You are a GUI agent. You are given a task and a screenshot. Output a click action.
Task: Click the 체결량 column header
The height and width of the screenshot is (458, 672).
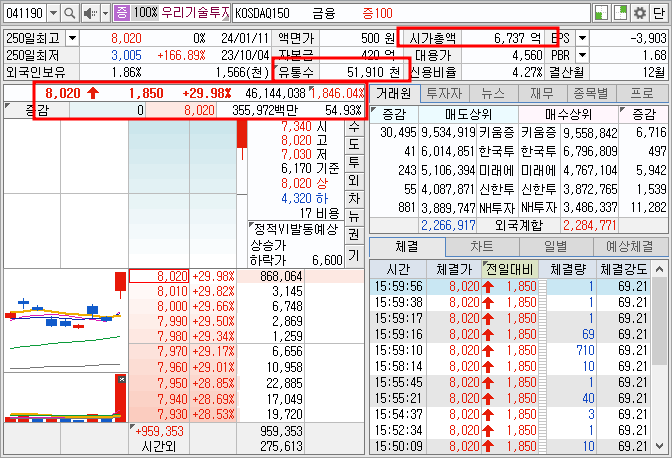567,269
